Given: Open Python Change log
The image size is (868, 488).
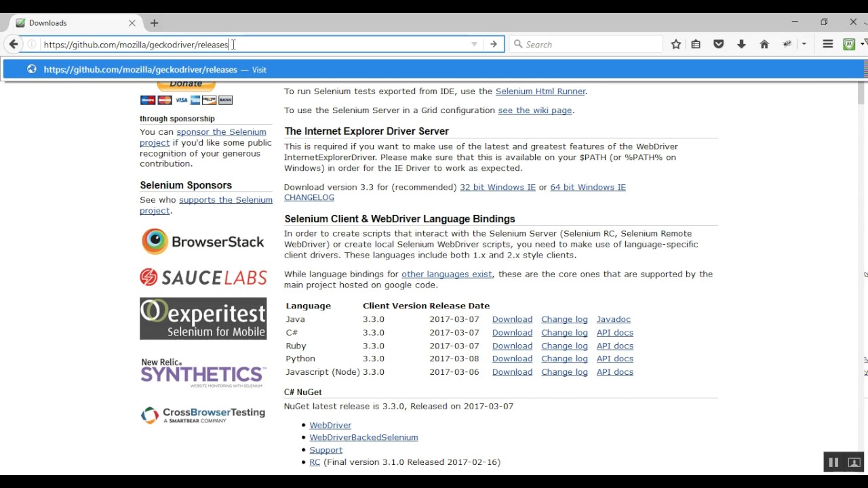Looking at the screenshot, I should coord(564,359).
